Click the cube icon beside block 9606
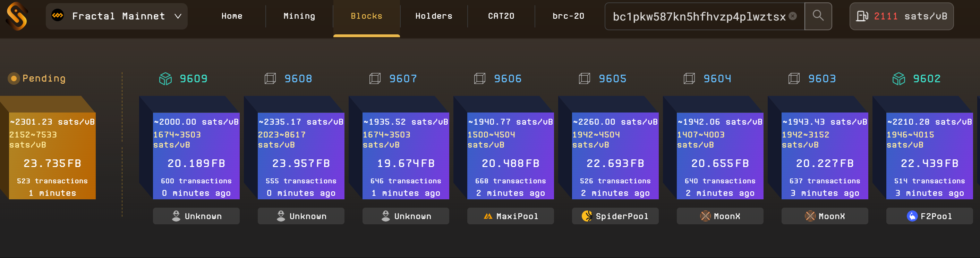This screenshot has width=980, height=258. tap(479, 79)
